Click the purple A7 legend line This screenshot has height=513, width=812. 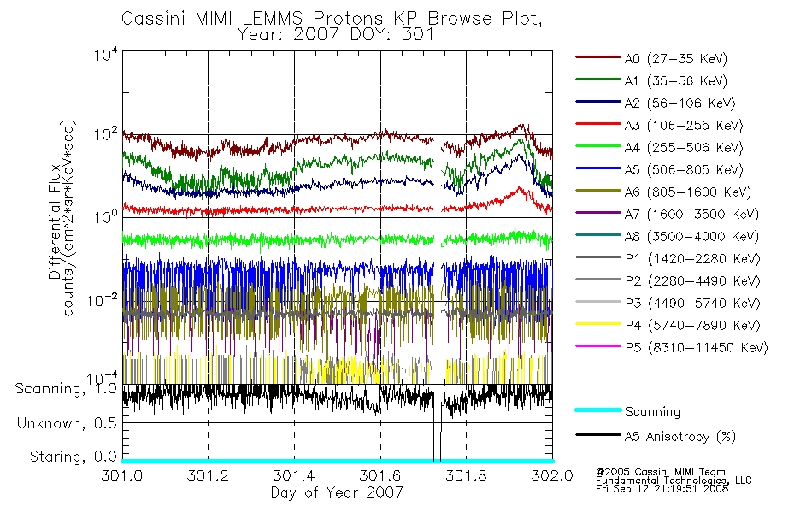tap(597, 213)
